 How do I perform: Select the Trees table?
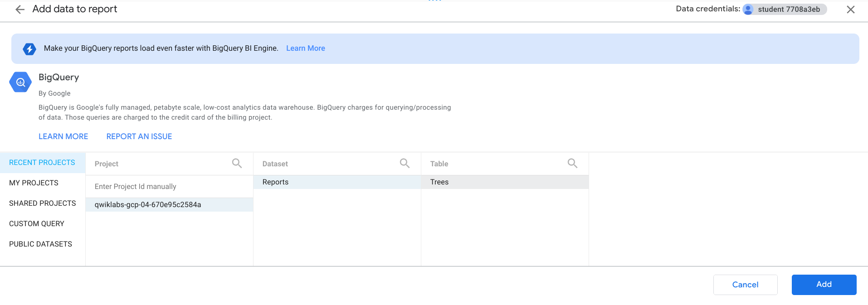(x=505, y=182)
